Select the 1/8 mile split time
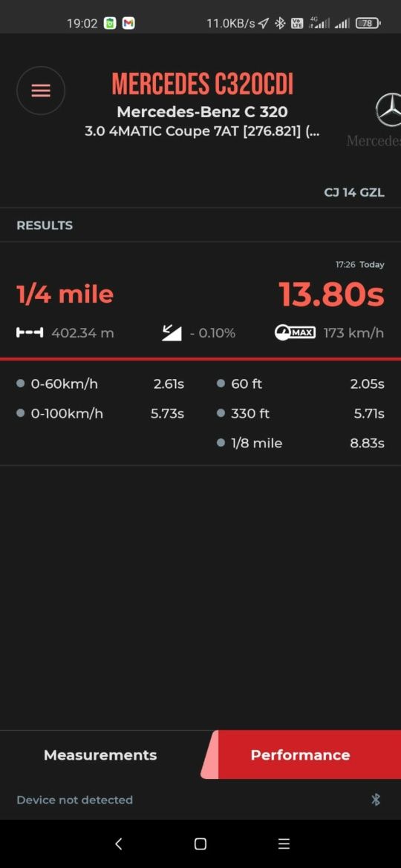Screen dimensions: 401x868 click(x=300, y=444)
